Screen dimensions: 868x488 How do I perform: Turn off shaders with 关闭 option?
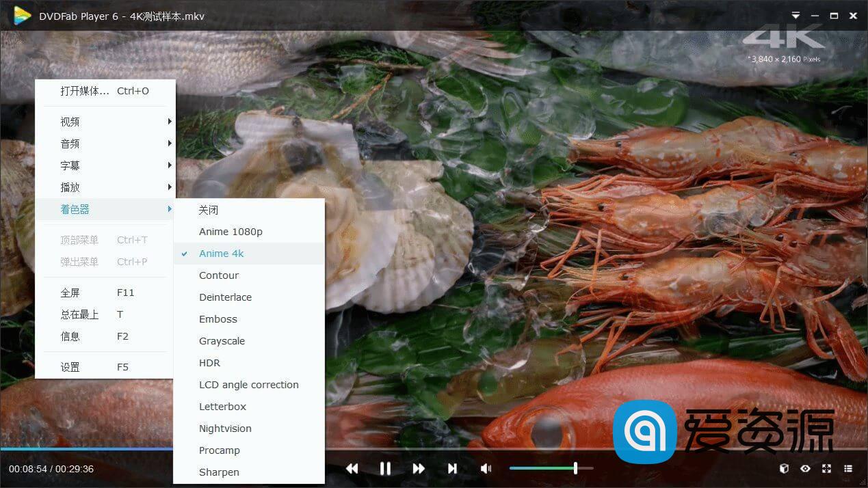click(x=209, y=210)
